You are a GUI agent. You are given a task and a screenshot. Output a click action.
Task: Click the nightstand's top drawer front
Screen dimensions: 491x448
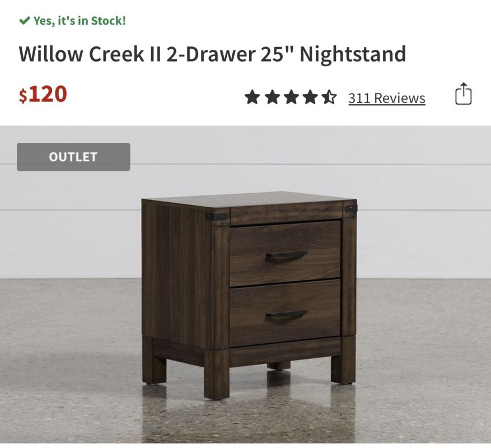click(x=285, y=253)
